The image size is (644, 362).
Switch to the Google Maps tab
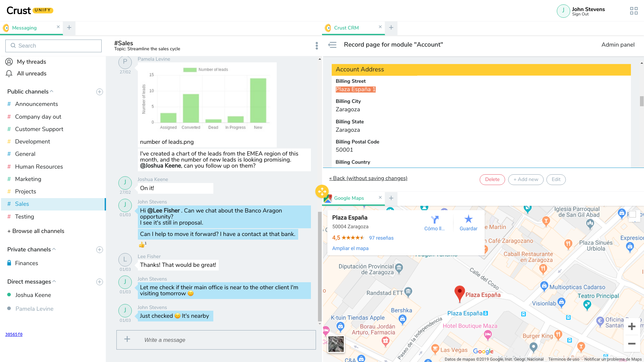click(349, 198)
